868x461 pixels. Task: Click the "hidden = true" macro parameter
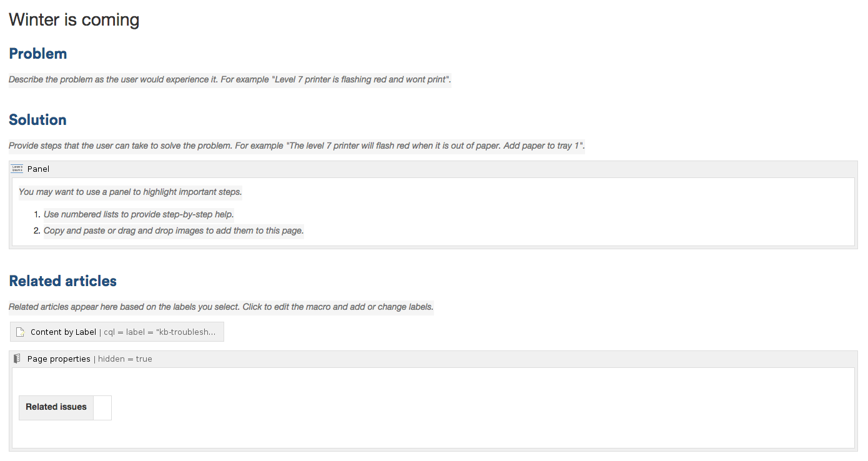pyautogui.click(x=125, y=359)
